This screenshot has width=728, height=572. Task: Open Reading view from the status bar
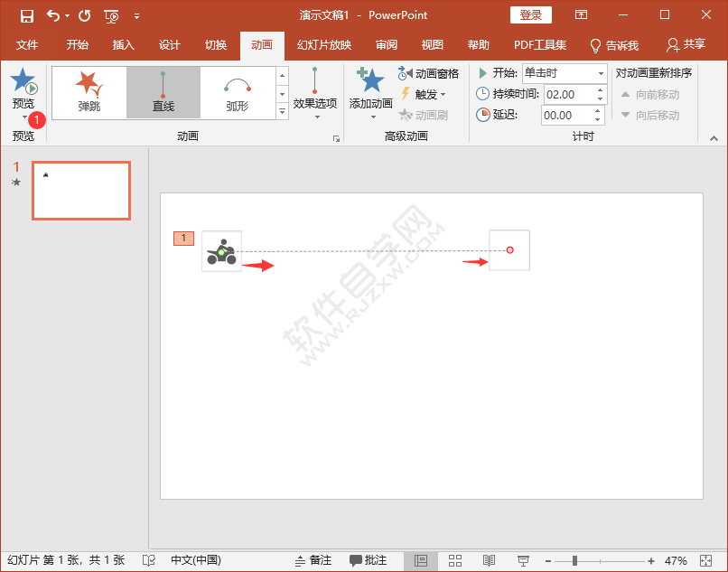[489, 560]
